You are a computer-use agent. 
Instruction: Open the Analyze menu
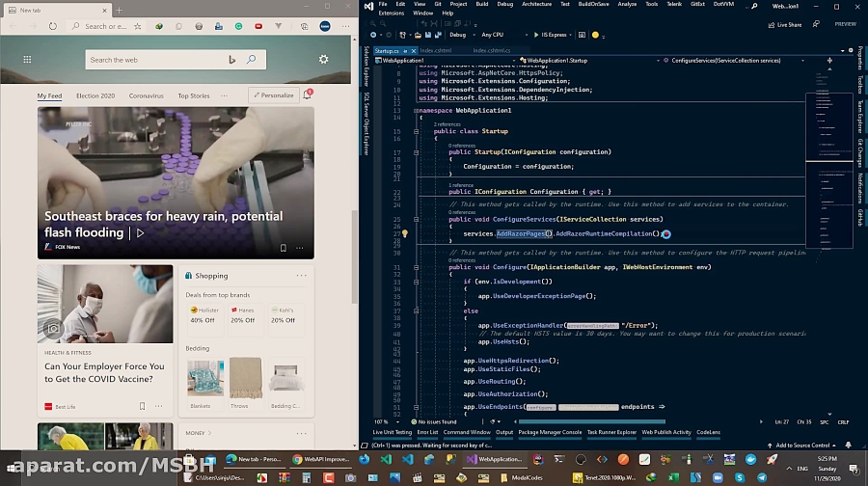pyautogui.click(x=627, y=4)
